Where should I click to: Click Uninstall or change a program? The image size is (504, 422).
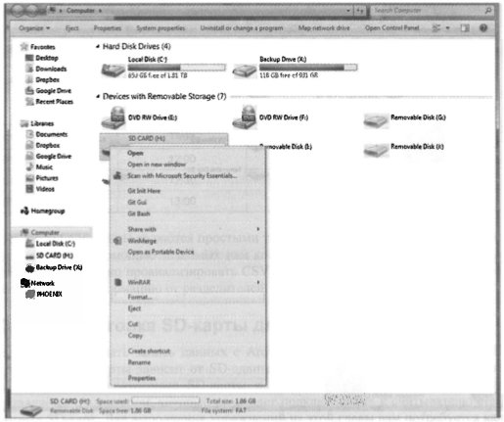coord(242,28)
